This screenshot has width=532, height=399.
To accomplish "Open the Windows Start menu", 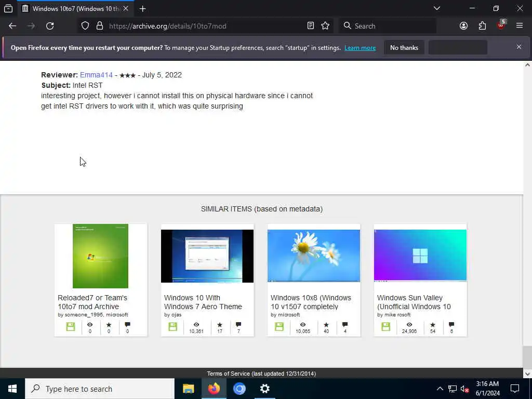I will coord(12,389).
